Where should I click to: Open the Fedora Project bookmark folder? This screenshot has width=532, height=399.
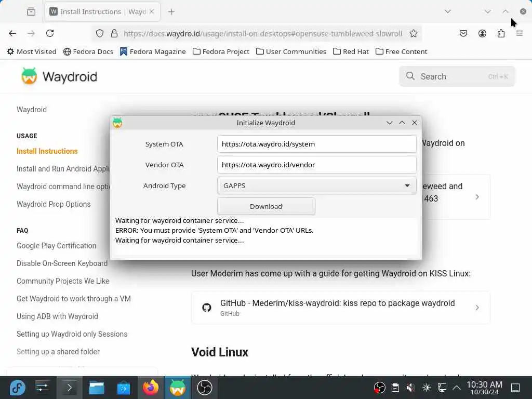[221, 51]
